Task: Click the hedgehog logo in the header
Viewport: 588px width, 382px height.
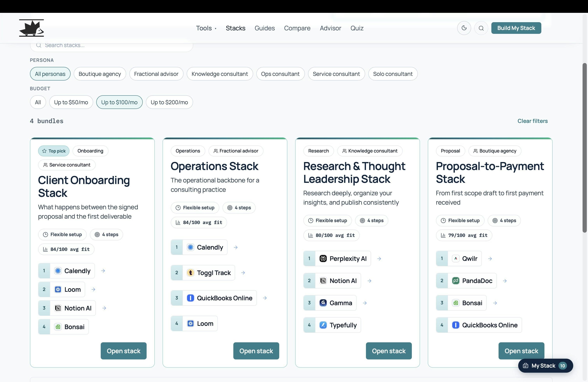Action: [31, 28]
